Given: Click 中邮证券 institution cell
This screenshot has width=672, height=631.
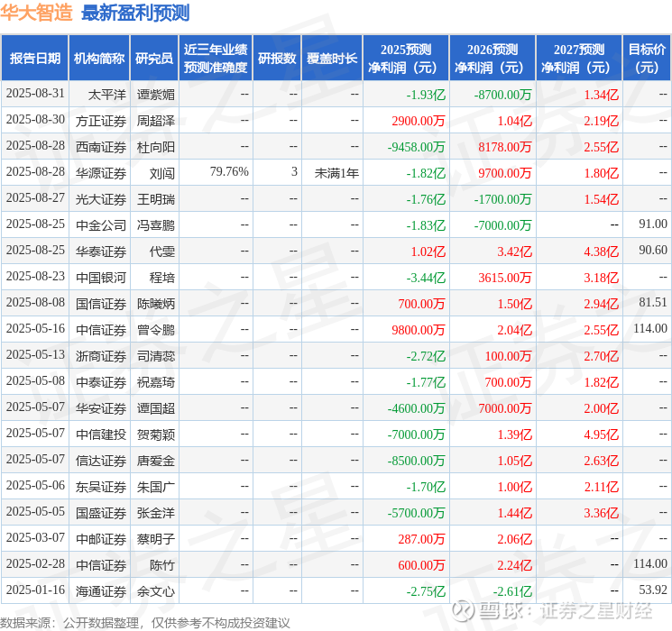Looking at the screenshot, I should pos(101,539).
